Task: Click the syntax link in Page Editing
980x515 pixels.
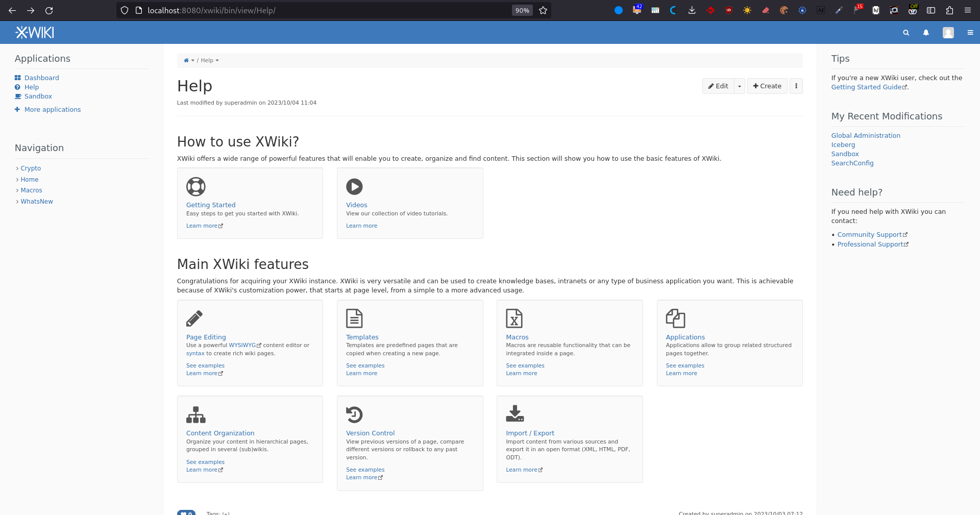Action: point(195,353)
